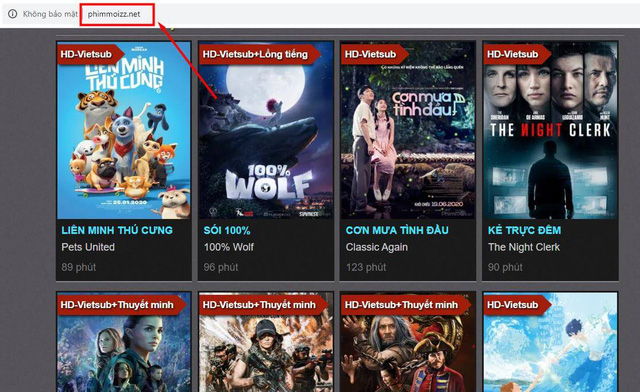Image resolution: width=640 pixels, height=392 pixels.
Task: Open the Cơn Mưa Tình Đầu poster
Action: [x=408, y=130]
